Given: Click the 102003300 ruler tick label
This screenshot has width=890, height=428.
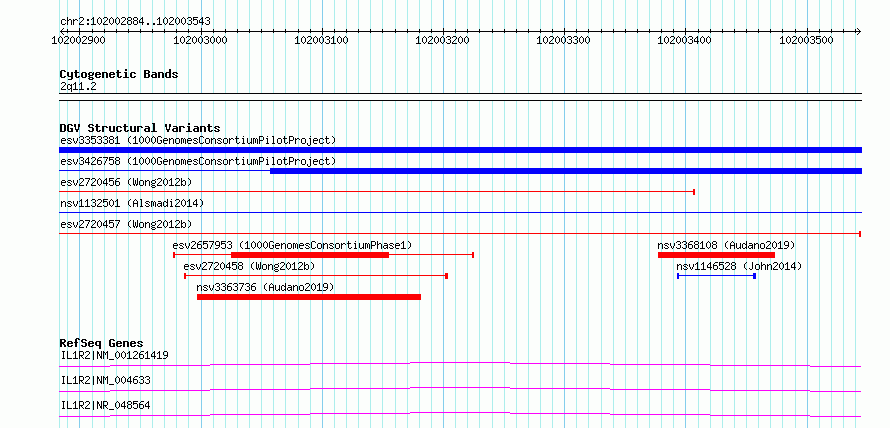Looking at the screenshot, I should 564,40.
